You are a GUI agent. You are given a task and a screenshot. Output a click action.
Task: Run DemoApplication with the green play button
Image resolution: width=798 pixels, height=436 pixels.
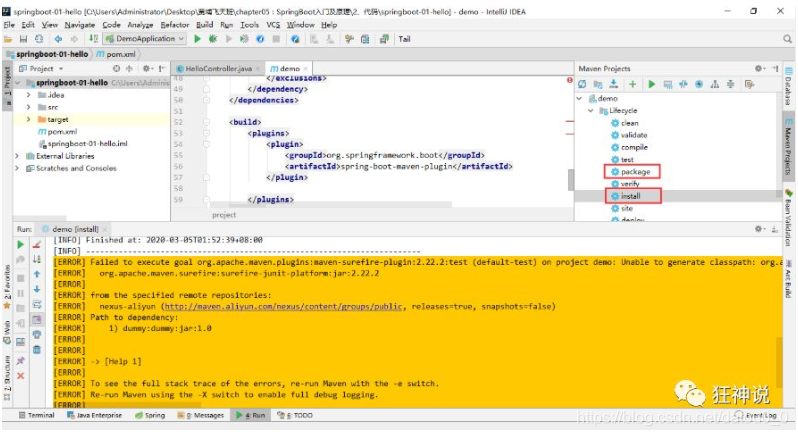[x=197, y=39]
